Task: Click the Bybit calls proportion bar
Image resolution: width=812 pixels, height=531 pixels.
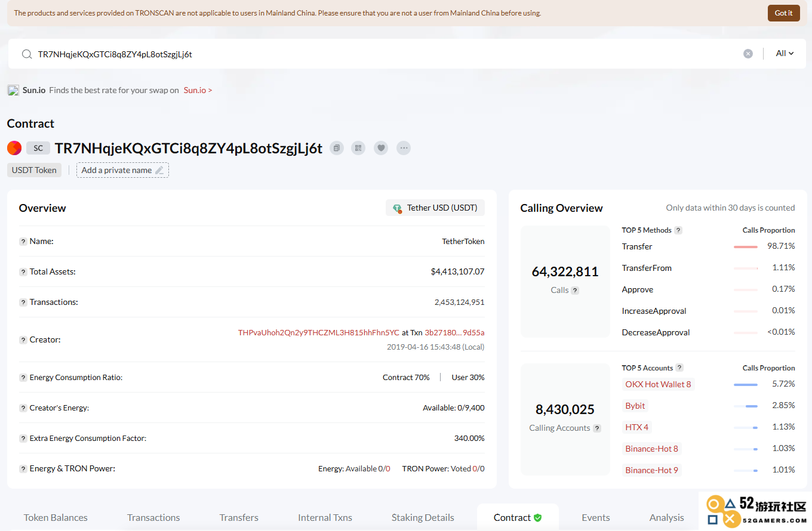Action: (746, 406)
